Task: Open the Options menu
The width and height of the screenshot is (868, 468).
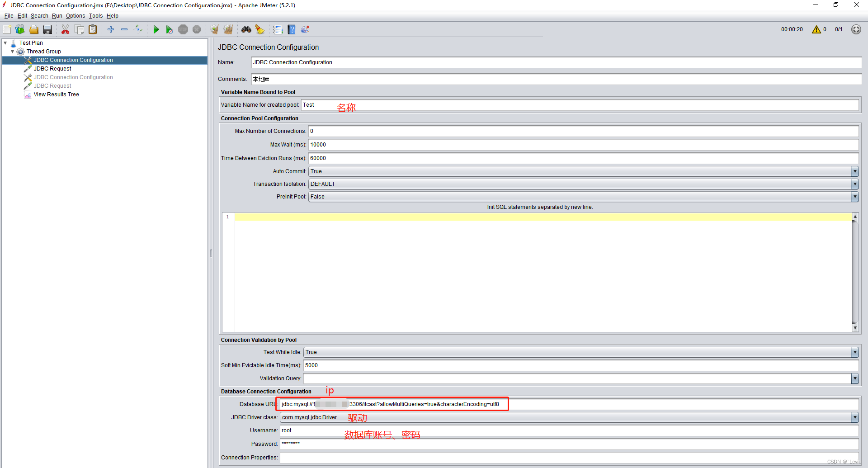Action: coord(75,16)
